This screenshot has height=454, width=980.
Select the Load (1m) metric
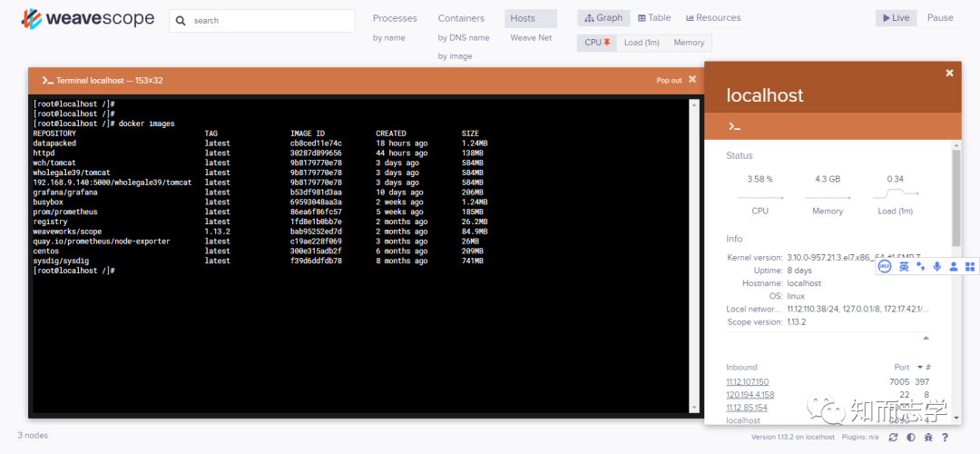coord(642,43)
